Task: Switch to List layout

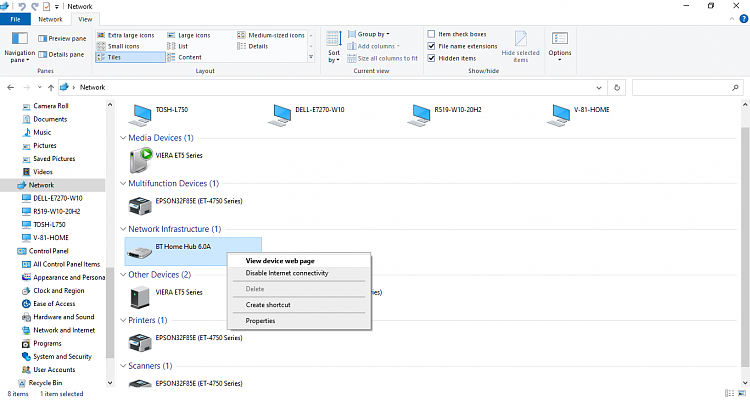Action: [x=178, y=46]
